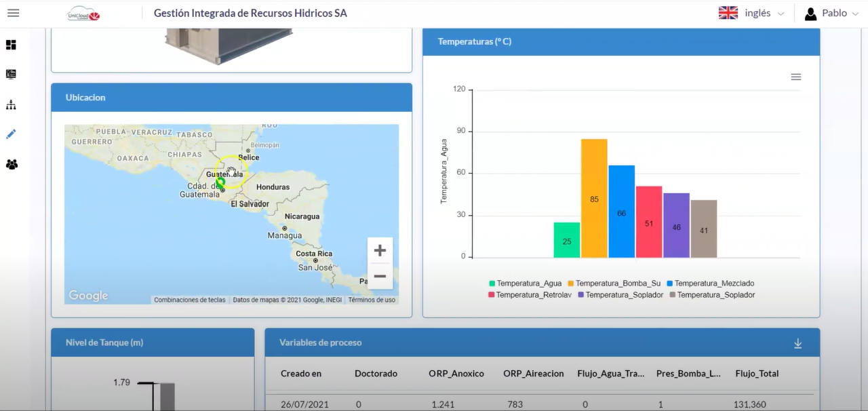Open the inglés language dropdown

click(x=764, y=13)
